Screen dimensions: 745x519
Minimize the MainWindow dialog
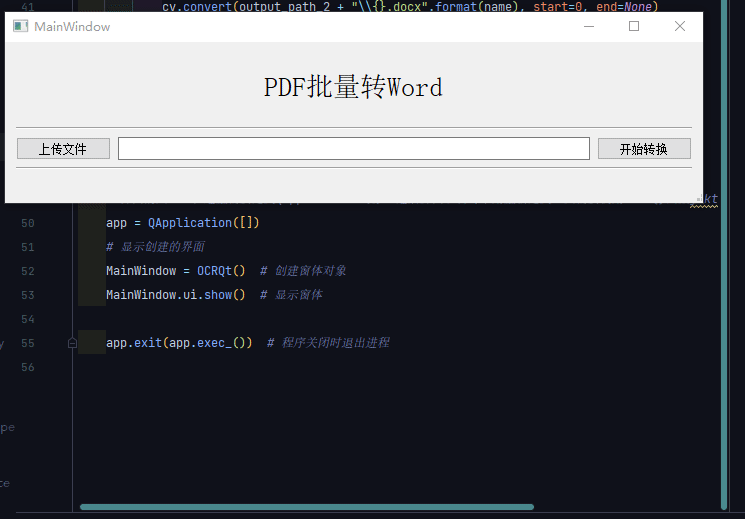pyautogui.click(x=588, y=26)
